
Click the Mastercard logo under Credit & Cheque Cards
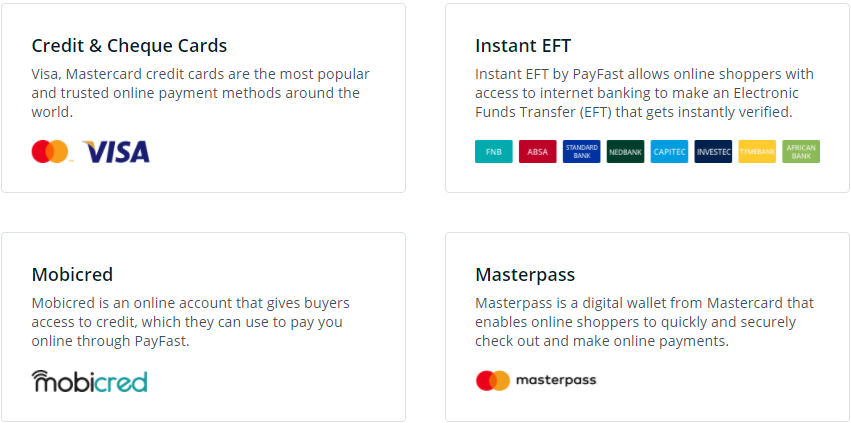tap(50, 152)
